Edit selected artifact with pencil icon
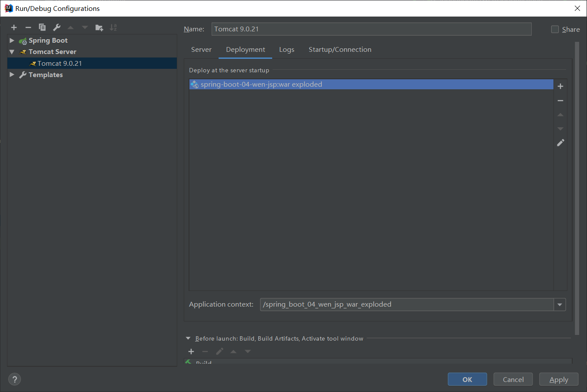587x392 pixels. tap(560, 142)
